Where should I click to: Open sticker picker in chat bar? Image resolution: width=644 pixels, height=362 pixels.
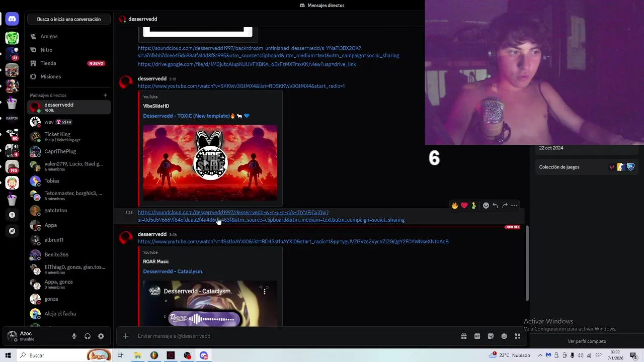[491, 336]
